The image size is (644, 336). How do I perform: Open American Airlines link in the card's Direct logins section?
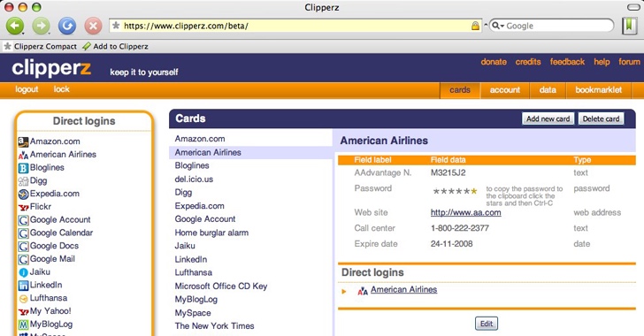click(x=403, y=290)
